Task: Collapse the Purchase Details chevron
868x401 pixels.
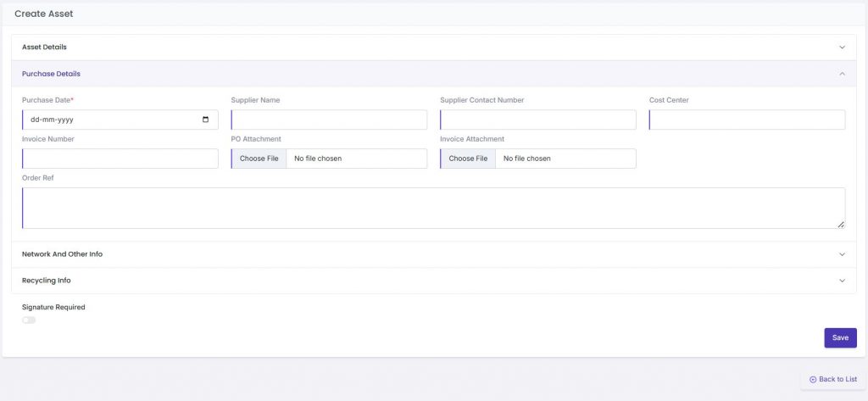Action: click(842, 74)
